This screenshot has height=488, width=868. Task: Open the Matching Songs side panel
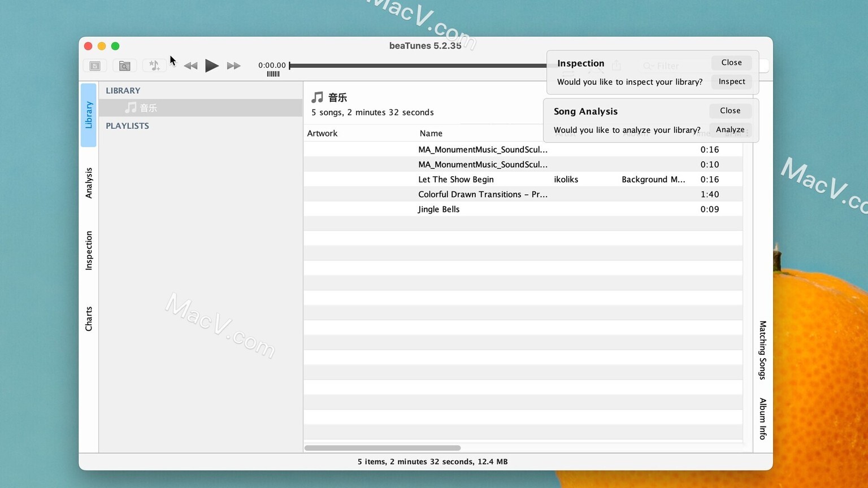763,350
